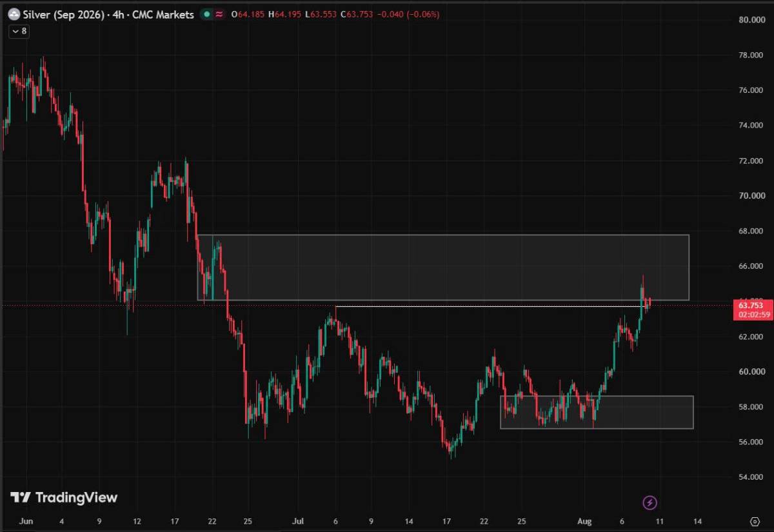This screenshot has width=774, height=532.
Task: Click the 70.000 price axis label
Action: coord(751,195)
